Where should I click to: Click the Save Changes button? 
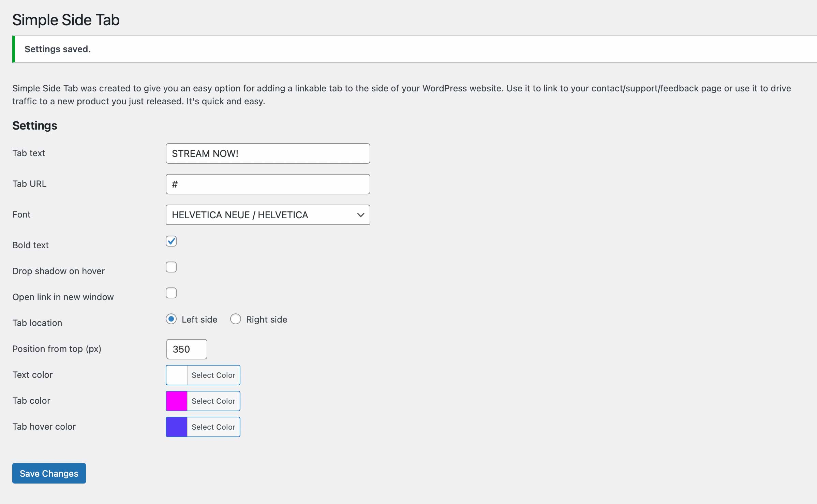(x=48, y=473)
